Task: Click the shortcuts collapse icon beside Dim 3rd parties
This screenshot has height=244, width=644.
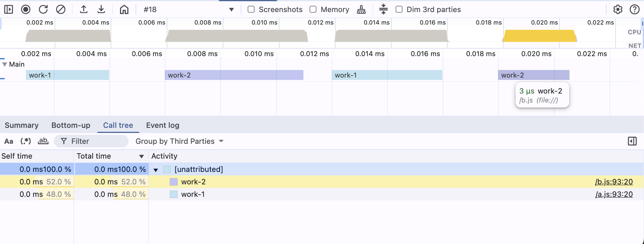Action: click(x=384, y=9)
